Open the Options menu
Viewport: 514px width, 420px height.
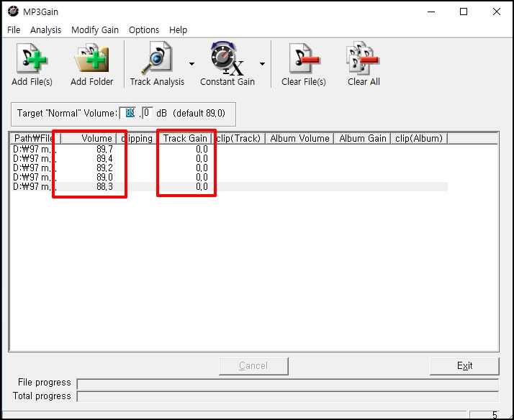(x=143, y=29)
